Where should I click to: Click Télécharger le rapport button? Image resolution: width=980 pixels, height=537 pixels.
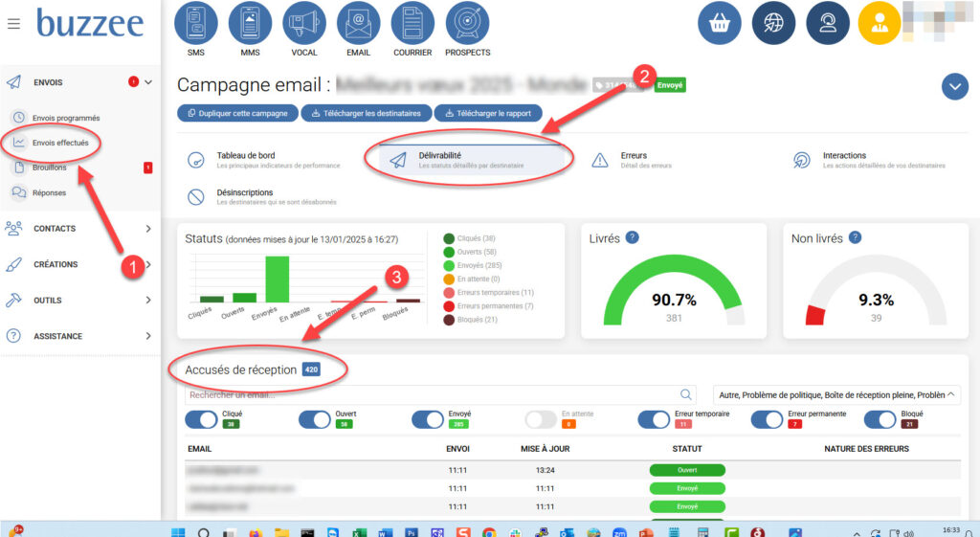[488, 113]
